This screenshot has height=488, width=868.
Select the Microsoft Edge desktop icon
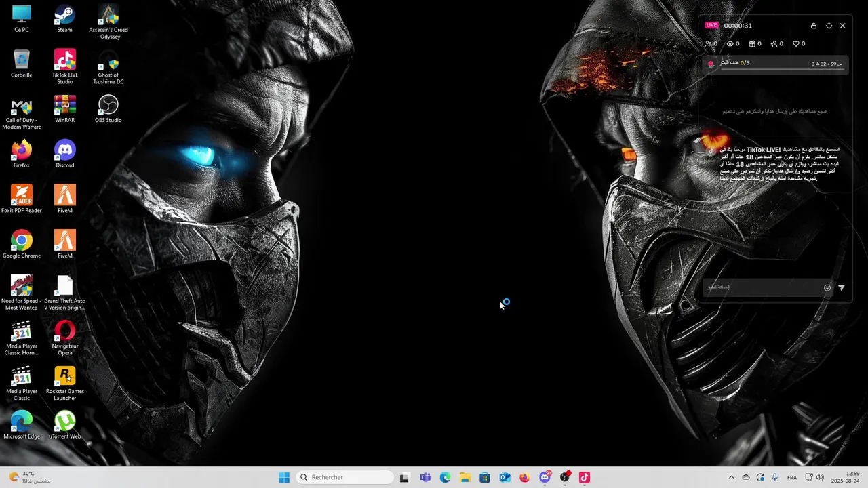pos(22,425)
